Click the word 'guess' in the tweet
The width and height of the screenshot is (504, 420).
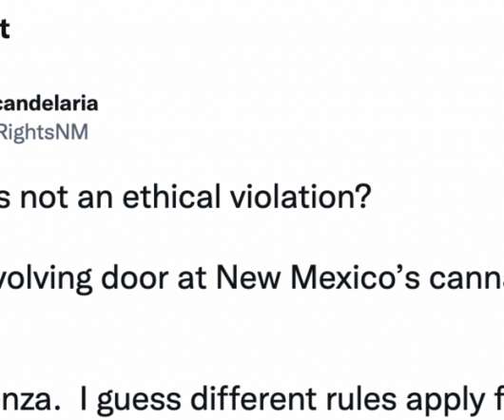coord(139,402)
